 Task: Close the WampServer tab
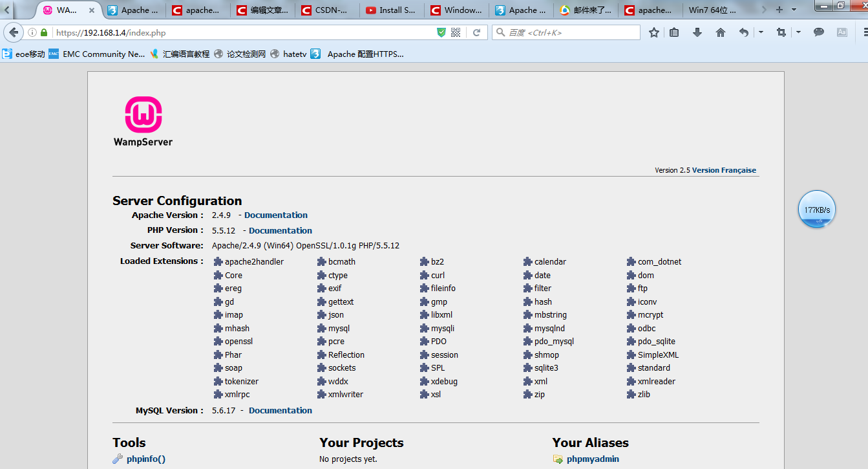[x=91, y=10]
